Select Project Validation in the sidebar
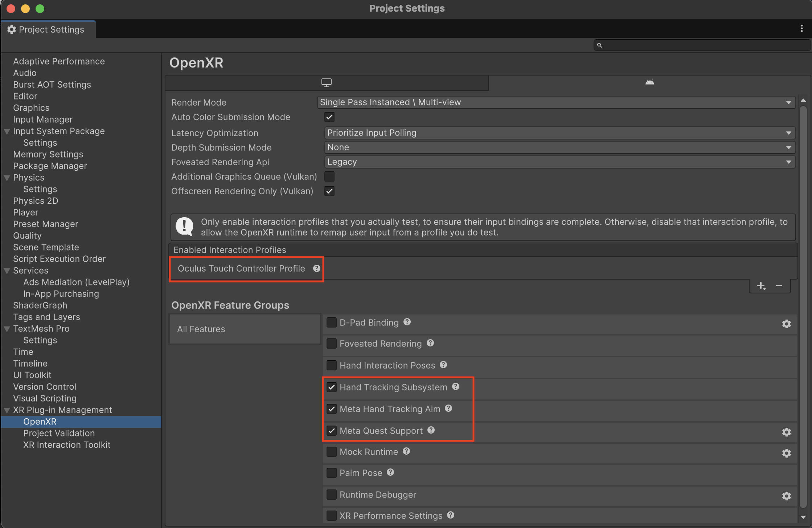The height and width of the screenshot is (528, 812). [x=59, y=433]
